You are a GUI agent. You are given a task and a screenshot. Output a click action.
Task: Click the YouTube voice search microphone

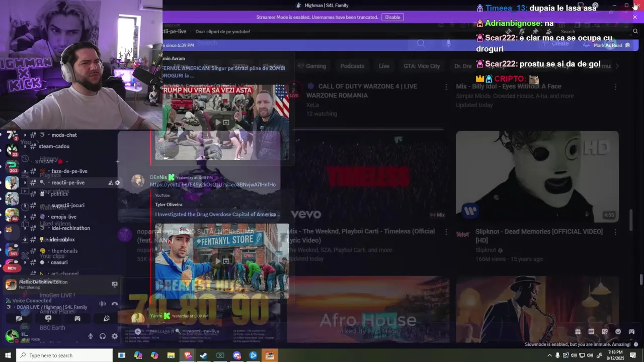tap(448, 43)
